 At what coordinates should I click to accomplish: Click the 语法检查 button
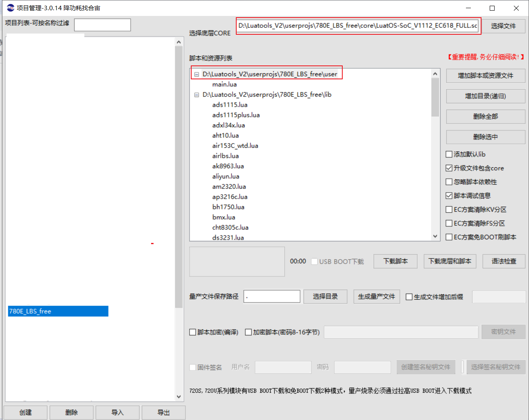tap(504, 261)
